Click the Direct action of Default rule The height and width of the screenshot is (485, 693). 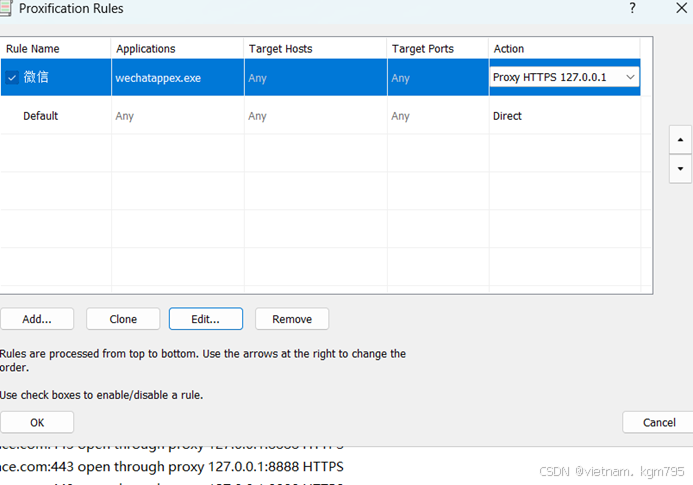(x=507, y=116)
